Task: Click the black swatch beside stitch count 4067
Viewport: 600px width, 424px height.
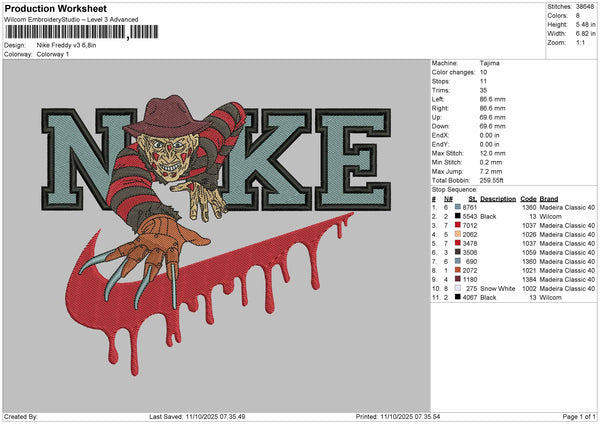Action: tap(458, 297)
